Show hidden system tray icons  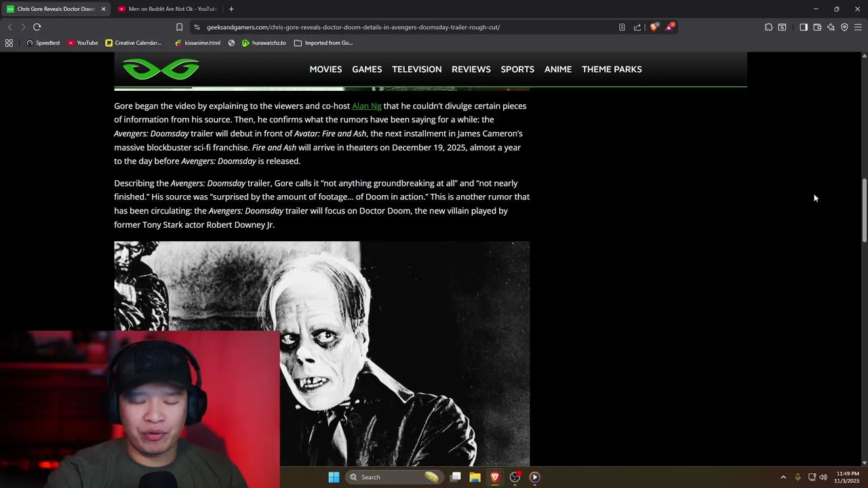(x=783, y=477)
